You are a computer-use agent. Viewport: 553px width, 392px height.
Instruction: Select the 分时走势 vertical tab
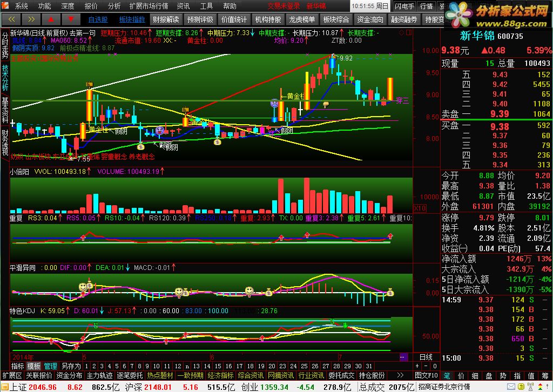(x=5, y=46)
